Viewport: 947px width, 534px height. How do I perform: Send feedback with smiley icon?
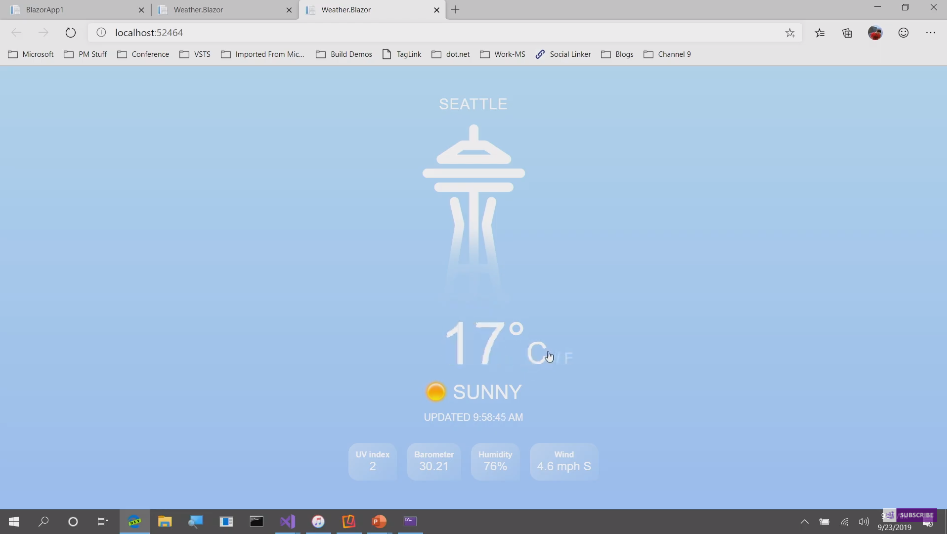point(904,33)
